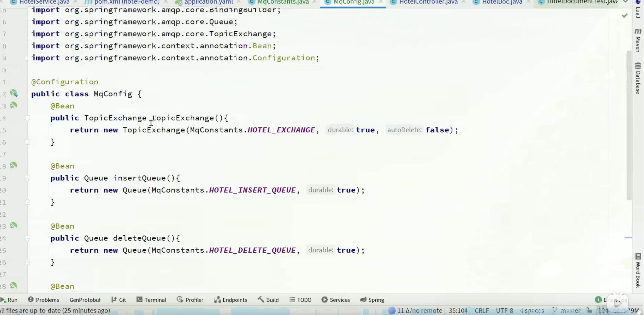Click editor vertical scrollbar thumb
The width and height of the screenshot is (644, 315).
pyautogui.click(x=629, y=125)
